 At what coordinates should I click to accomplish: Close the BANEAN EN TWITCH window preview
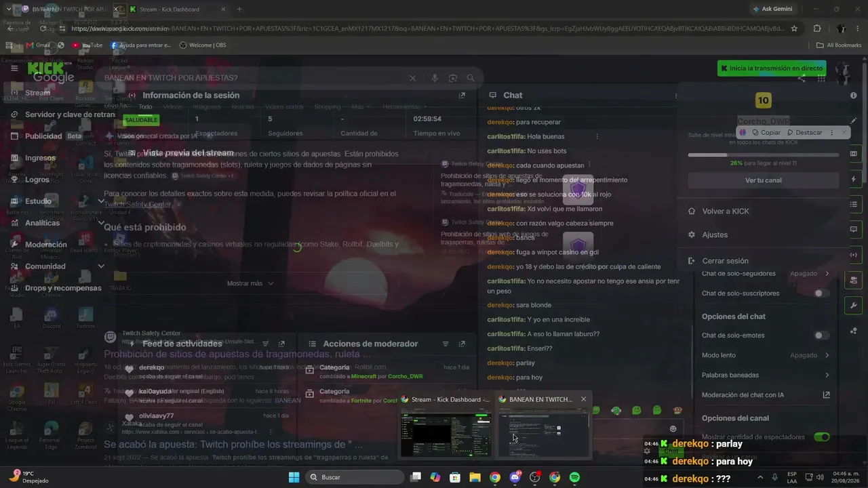[583, 399]
